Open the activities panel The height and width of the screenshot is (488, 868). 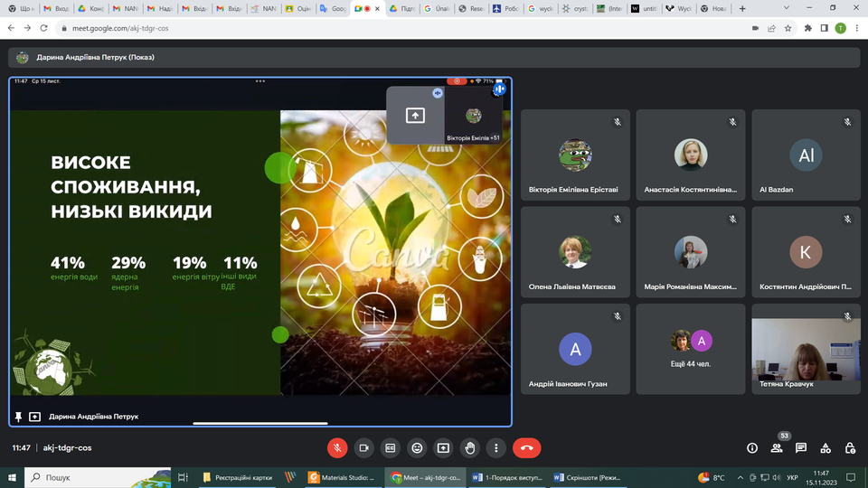826,447
